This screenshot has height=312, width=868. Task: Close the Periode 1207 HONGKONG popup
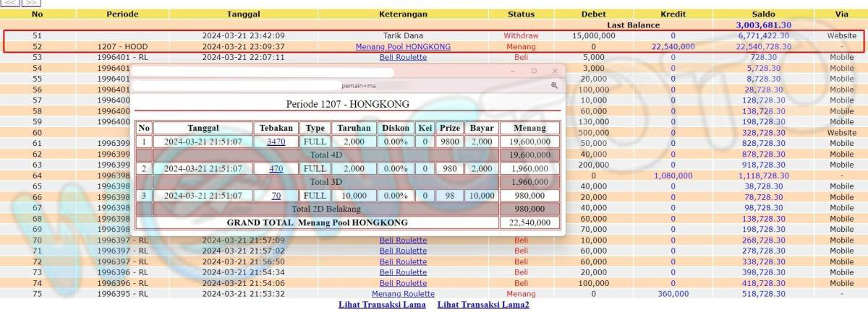click(555, 71)
